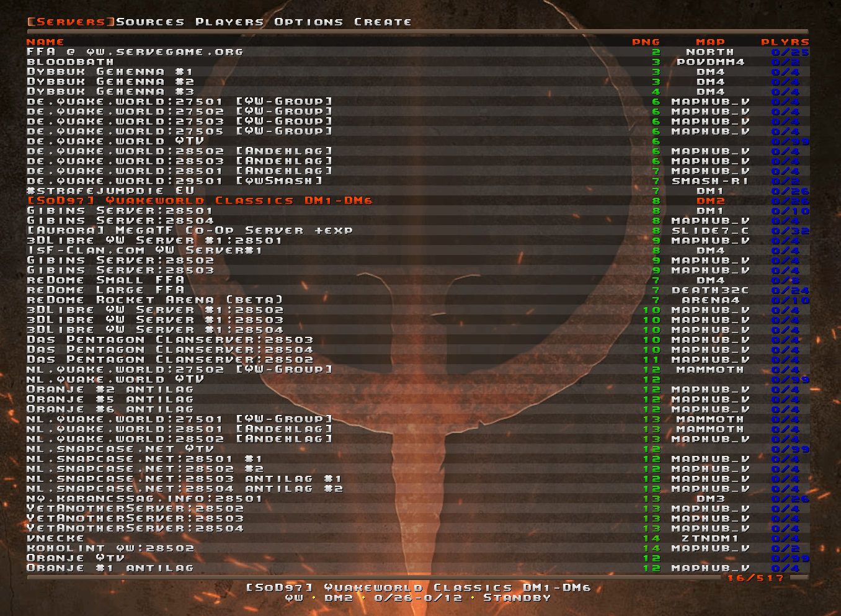This screenshot has height=616, width=841.
Task: Select the Servers tab
Action: (x=71, y=22)
